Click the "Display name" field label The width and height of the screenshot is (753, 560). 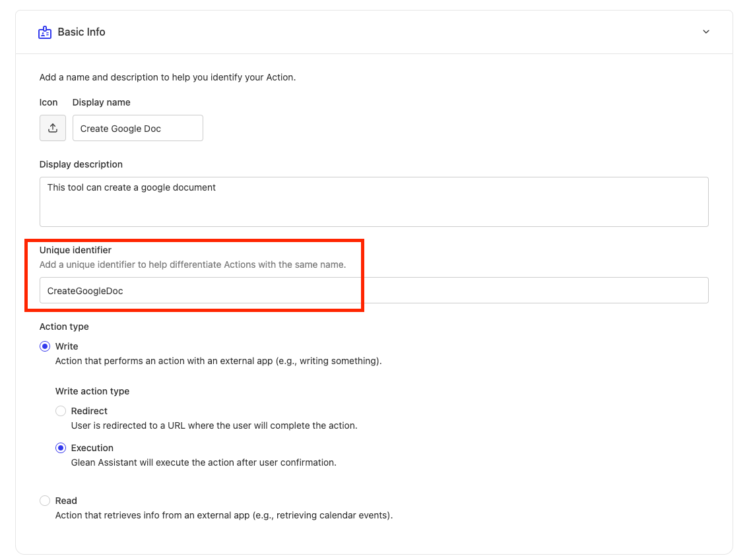pyautogui.click(x=101, y=102)
